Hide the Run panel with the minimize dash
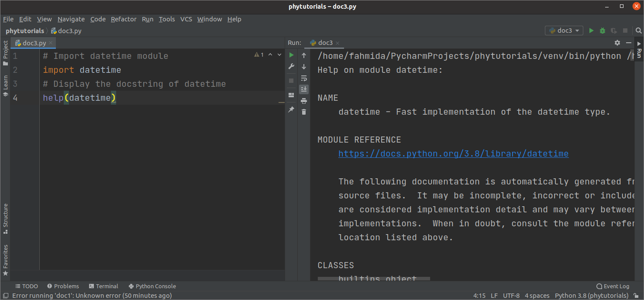 [x=629, y=43]
